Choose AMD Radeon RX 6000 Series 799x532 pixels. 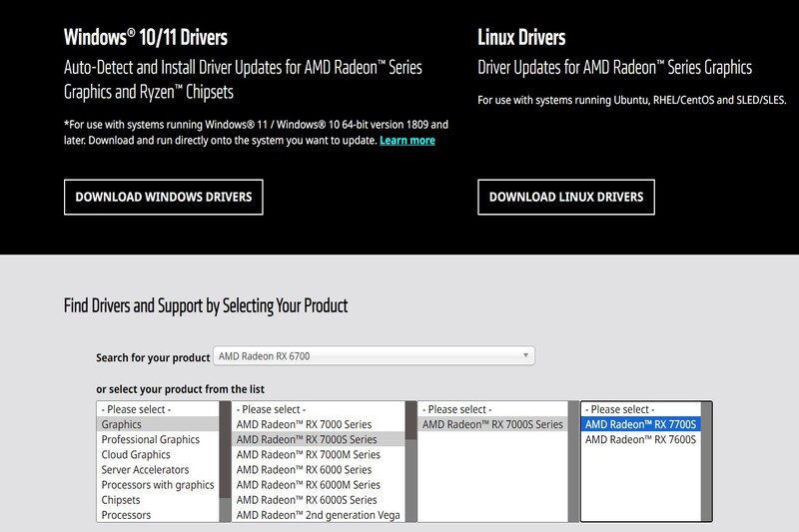(318, 469)
